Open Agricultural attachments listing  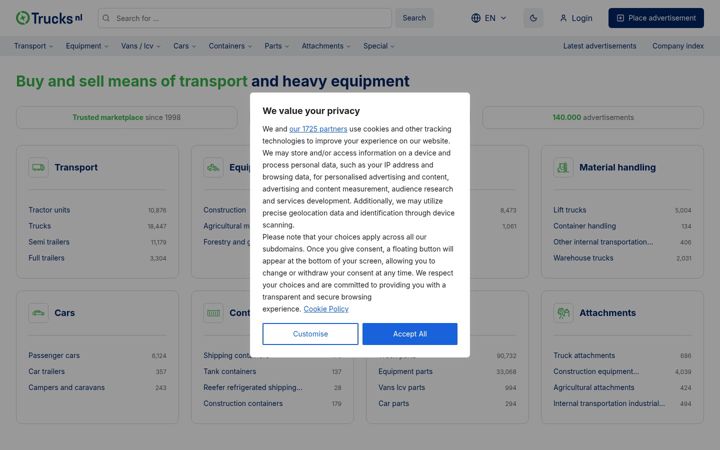point(594,388)
